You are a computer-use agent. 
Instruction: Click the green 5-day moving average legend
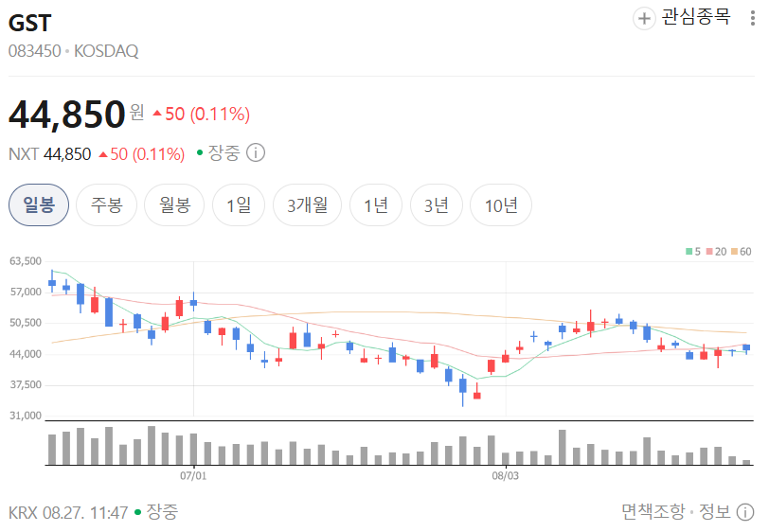[693, 252]
